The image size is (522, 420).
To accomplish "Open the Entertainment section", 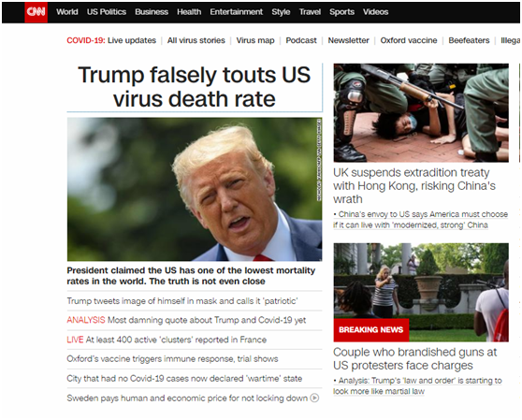I will [237, 12].
